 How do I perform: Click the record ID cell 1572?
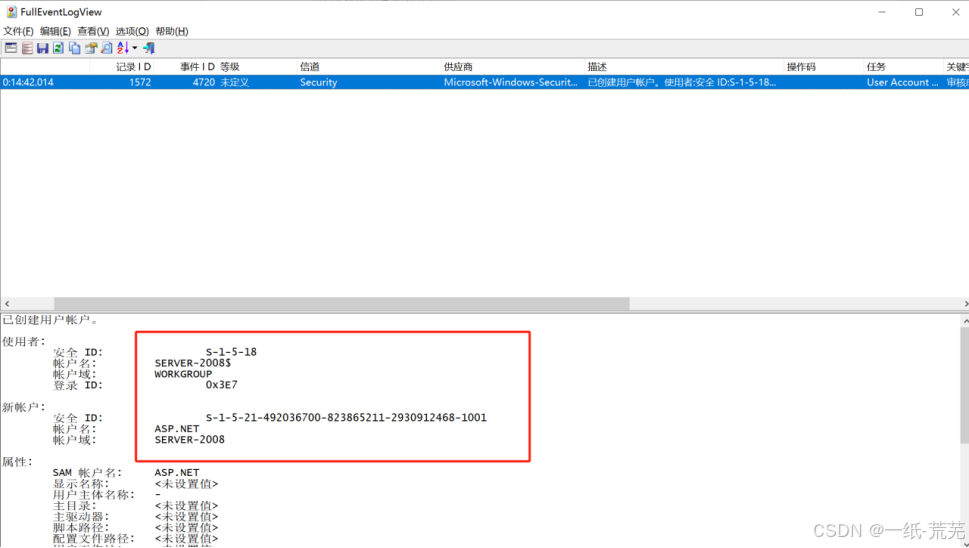click(x=140, y=82)
